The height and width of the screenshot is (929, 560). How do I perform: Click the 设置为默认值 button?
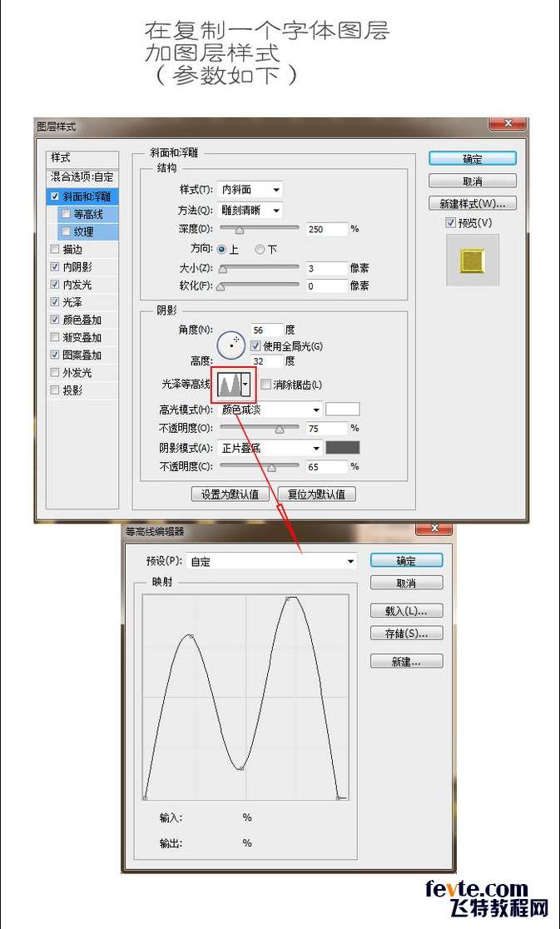[x=230, y=494]
